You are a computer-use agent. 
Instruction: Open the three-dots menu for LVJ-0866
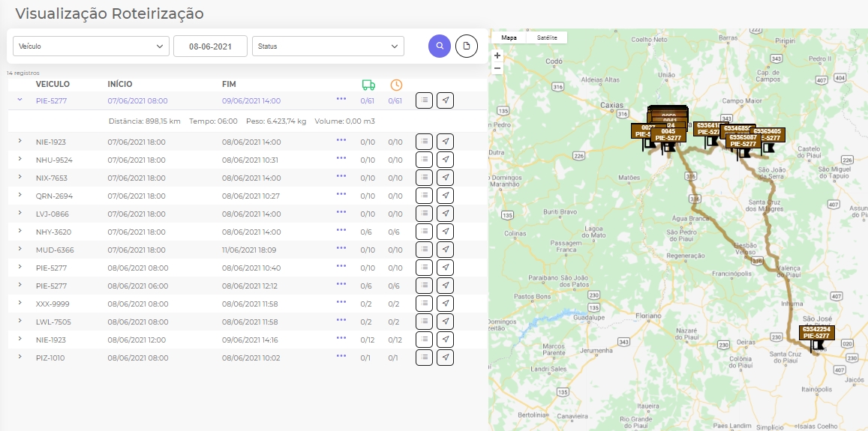pos(341,212)
